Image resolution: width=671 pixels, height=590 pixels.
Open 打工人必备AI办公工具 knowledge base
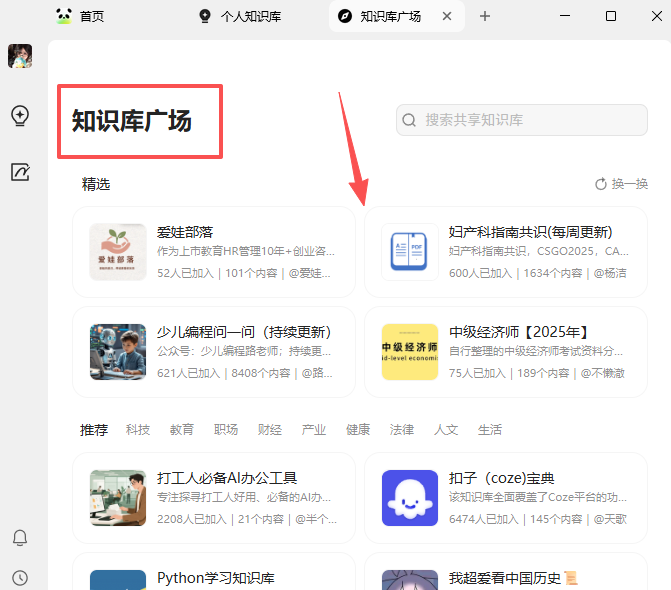pos(214,497)
